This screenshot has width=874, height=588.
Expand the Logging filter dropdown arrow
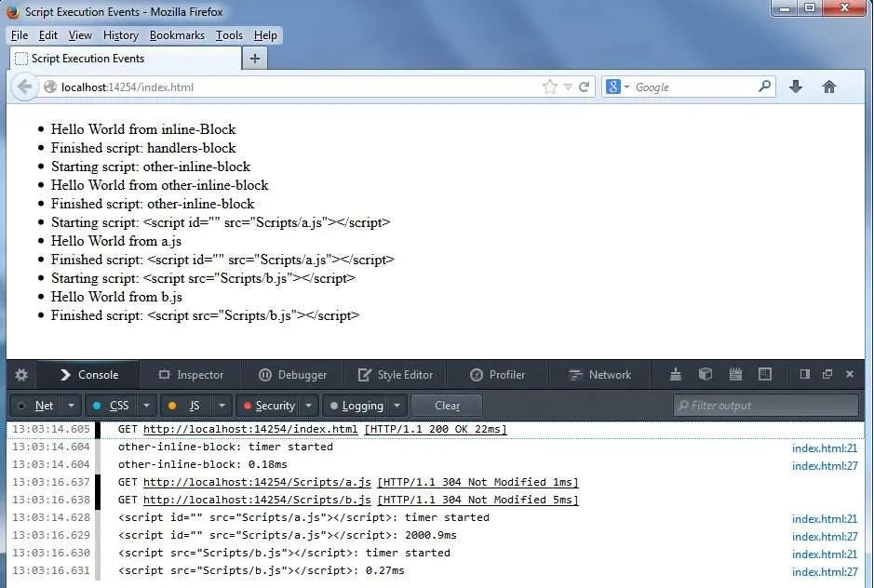point(397,406)
